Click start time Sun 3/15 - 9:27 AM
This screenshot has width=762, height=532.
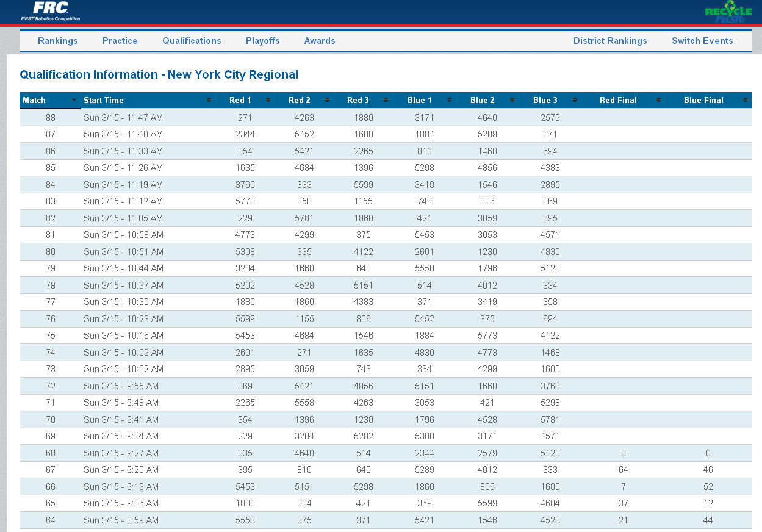(121, 453)
